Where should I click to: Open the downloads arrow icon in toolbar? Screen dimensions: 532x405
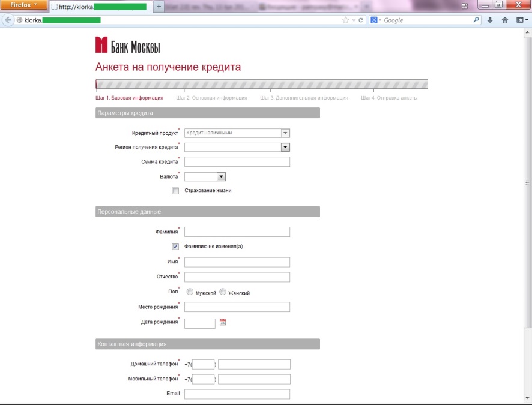pos(490,20)
